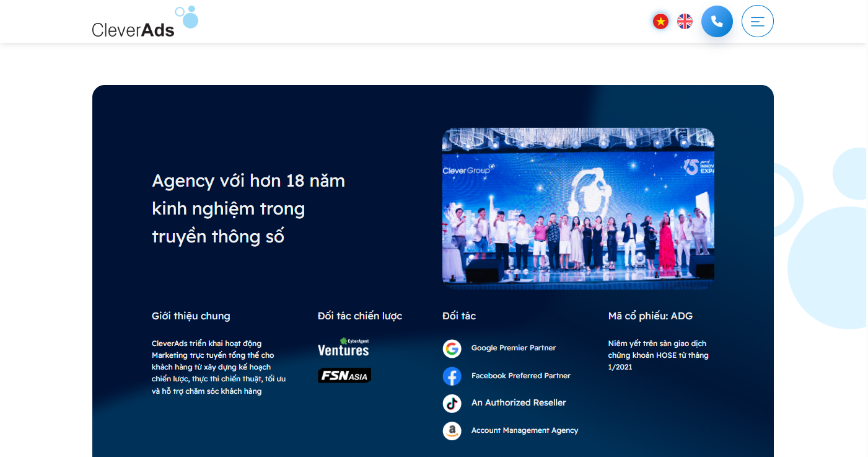
Task: Select the Facebook partner logo icon
Action: point(452,376)
